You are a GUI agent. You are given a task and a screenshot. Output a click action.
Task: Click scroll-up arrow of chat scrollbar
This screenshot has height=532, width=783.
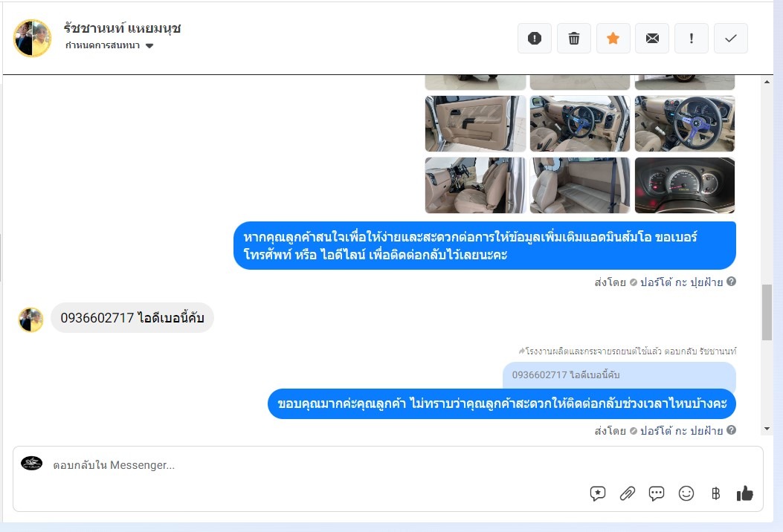[x=767, y=81]
